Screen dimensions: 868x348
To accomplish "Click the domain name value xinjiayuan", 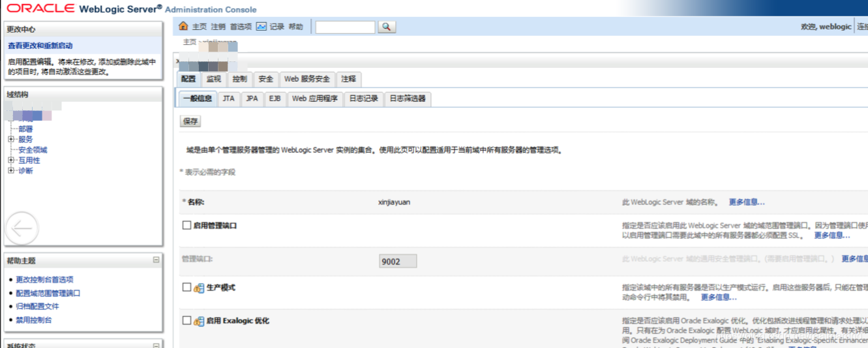I will [395, 202].
